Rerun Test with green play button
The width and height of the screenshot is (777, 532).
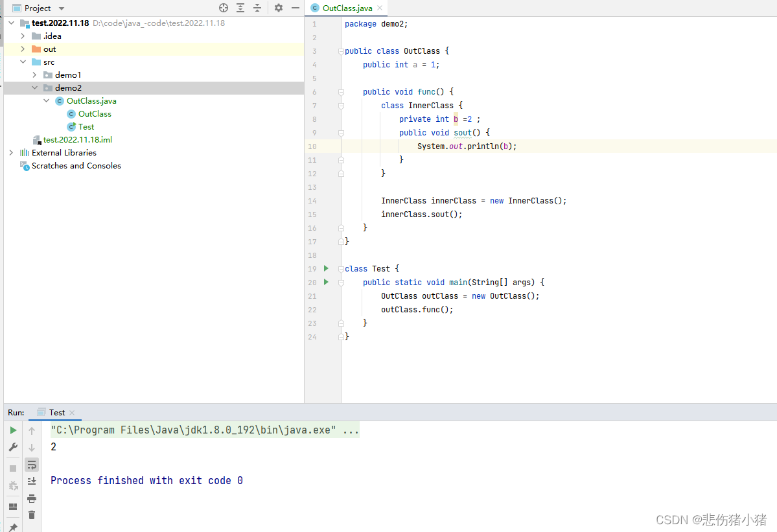[14, 430]
